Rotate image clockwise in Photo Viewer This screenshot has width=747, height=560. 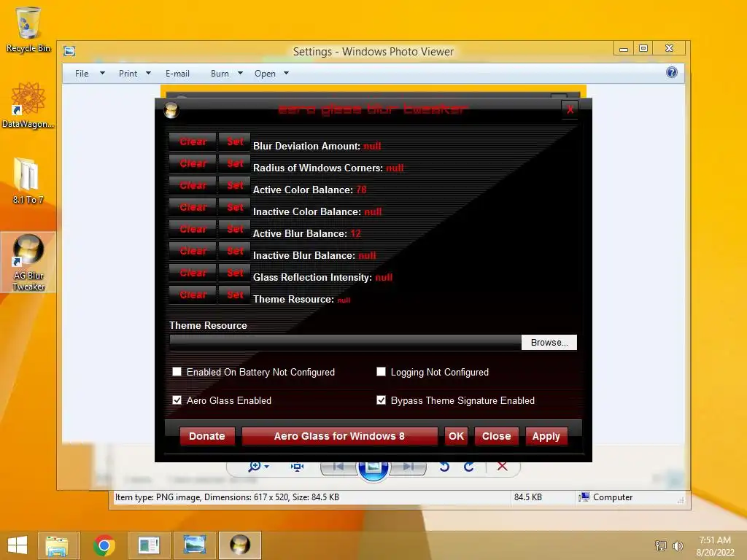(469, 467)
